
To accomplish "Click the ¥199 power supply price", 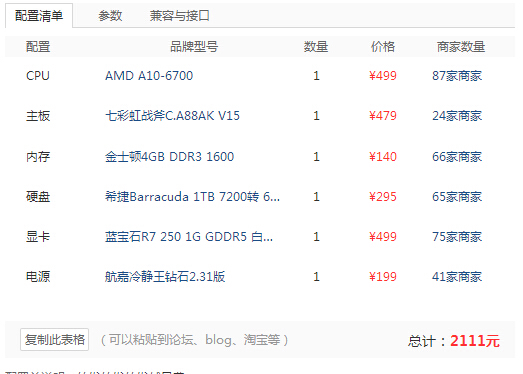I will point(383,277).
